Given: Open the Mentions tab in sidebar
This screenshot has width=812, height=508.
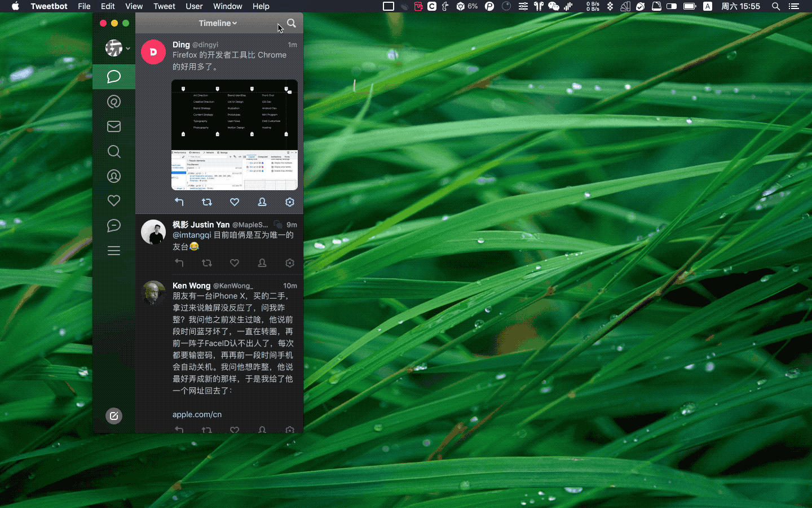Looking at the screenshot, I should [114, 102].
